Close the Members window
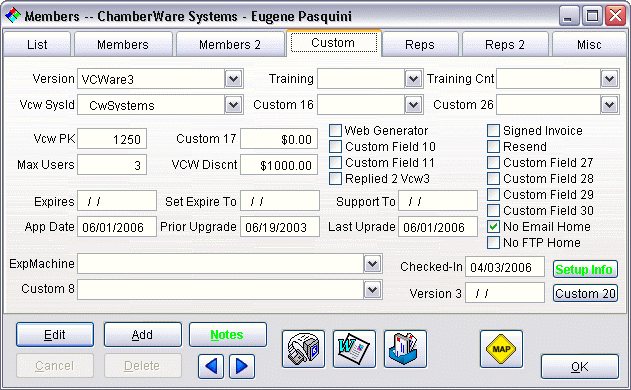This screenshot has height=390, width=631. pyautogui.click(x=616, y=16)
